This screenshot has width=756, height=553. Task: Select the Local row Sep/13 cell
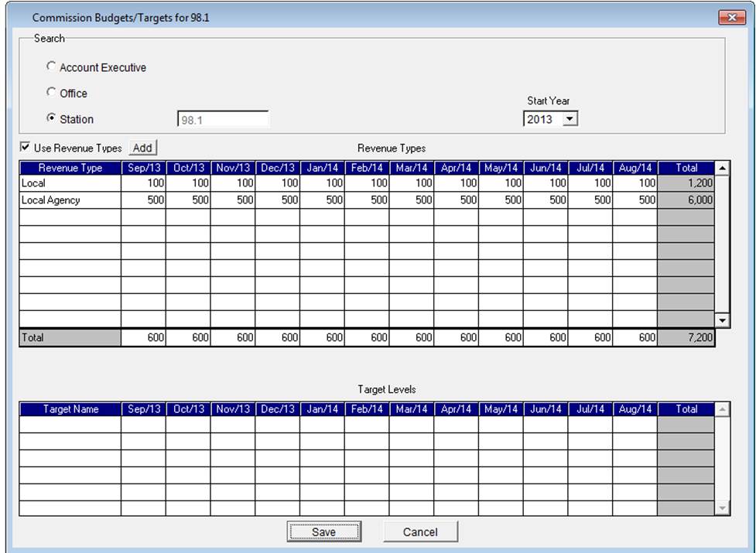143,184
